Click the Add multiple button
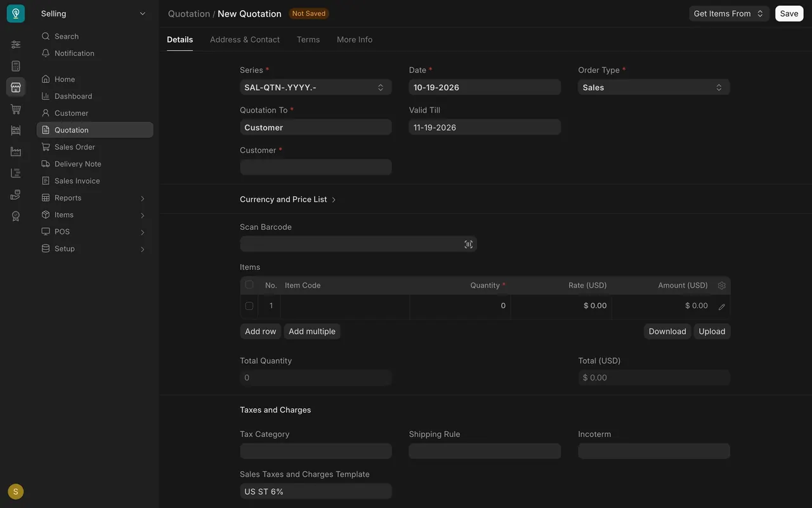812x508 pixels. tap(312, 331)
